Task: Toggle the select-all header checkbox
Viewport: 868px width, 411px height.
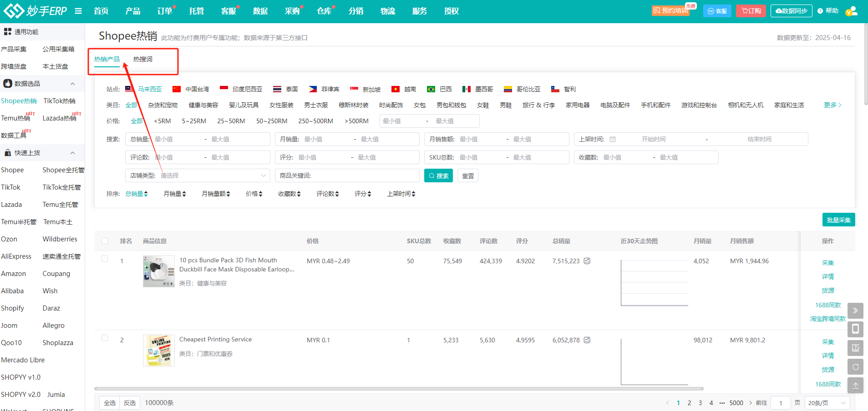Action: tap(105, 241)
